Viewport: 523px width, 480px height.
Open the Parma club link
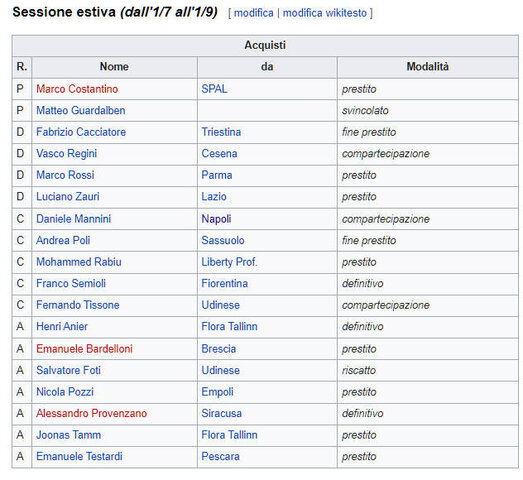pyautogui.click(x=216, y=175)
